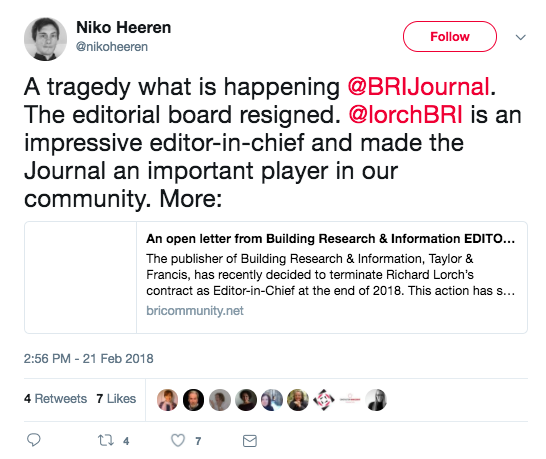Open the last black-and-white avatar
546x459 pixels.
click(x=376, y=400)
